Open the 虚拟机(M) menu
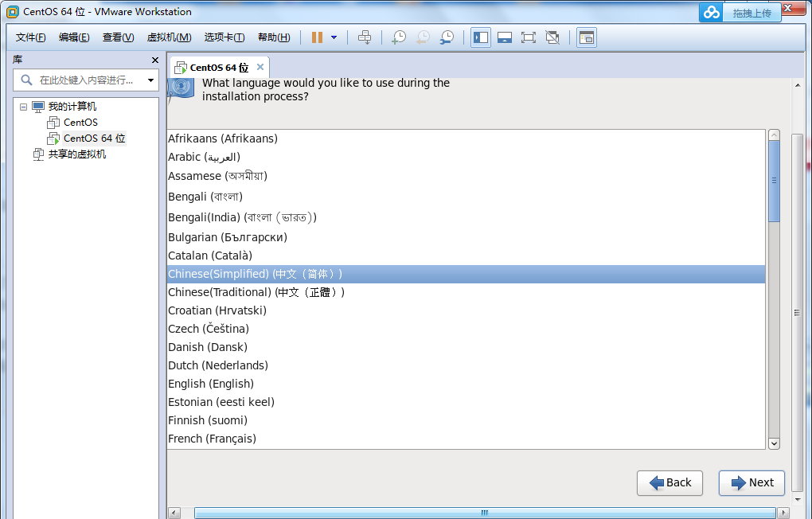Image resolution: width=812 pixels, height=519 pixels. (x=170, y=37)
